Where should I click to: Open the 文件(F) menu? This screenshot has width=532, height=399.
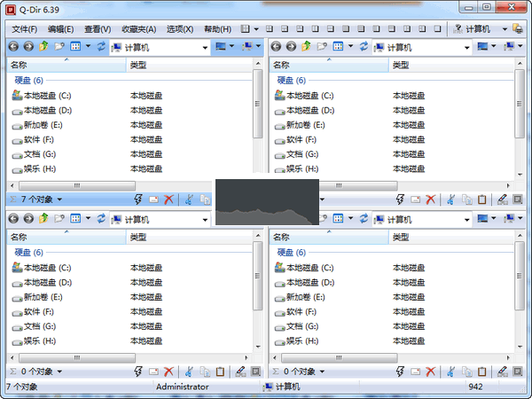pos(25,29)
